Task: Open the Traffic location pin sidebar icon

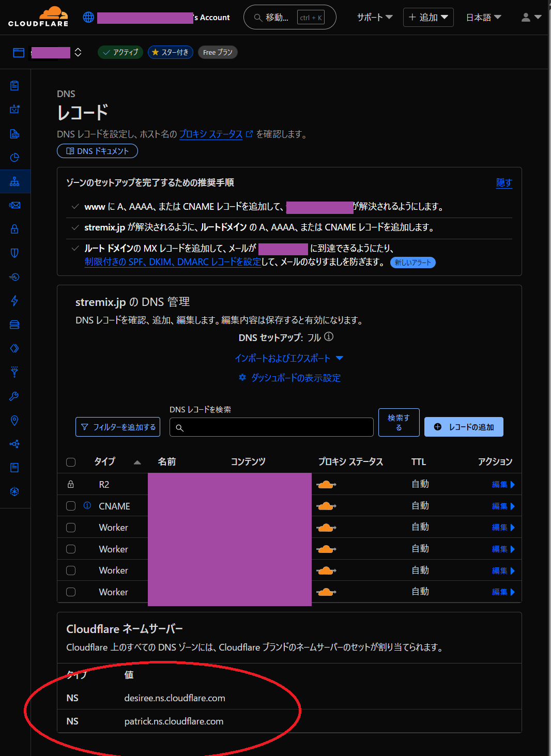Action: [x=14, y=420]
